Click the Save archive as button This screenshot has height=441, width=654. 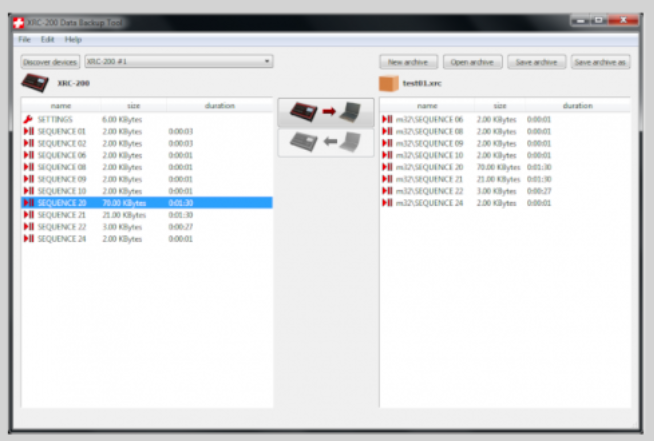pos(600,62)
